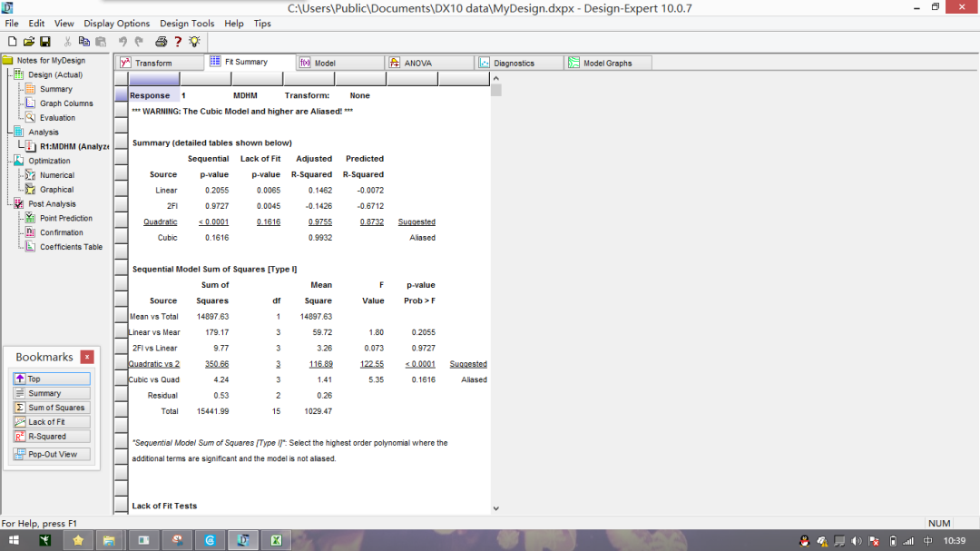Click the underlined Quadratic source in Summary

pos(160,222)
